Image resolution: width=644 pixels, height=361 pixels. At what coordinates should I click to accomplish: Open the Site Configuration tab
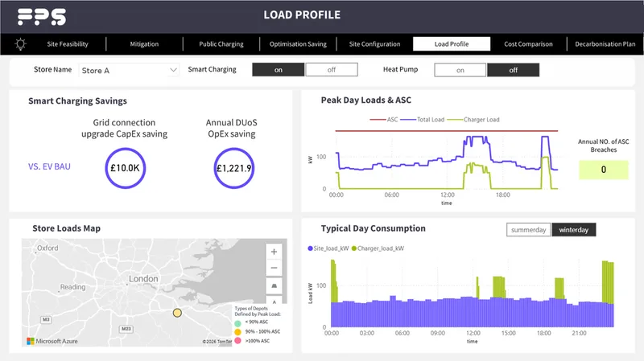[x=374, y=44]
